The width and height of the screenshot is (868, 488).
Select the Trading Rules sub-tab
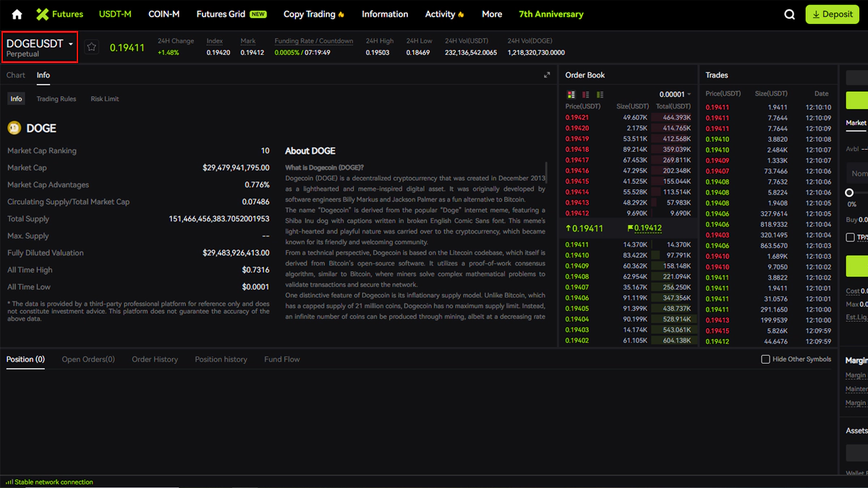pos(56,99)
